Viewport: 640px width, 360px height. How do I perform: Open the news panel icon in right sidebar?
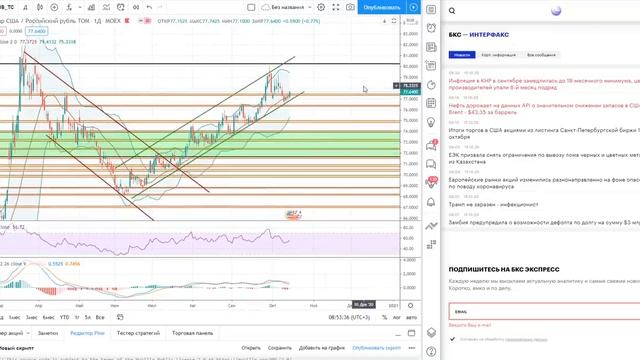[431, 47]
